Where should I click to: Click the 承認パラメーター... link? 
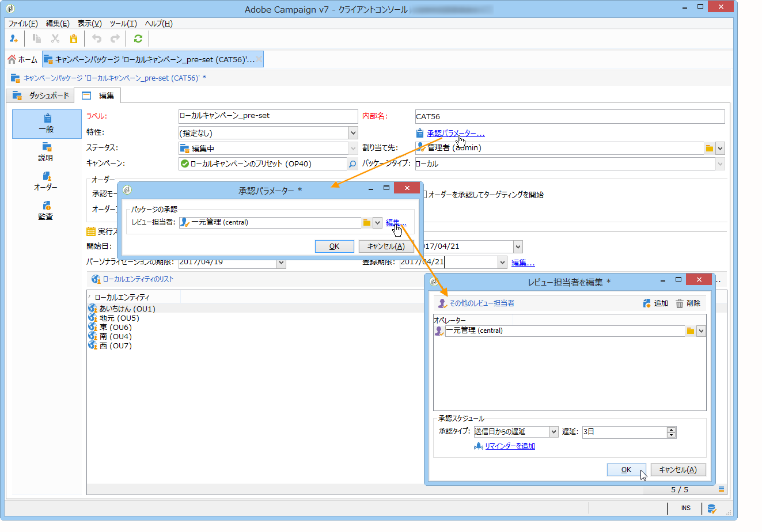(456, 134)
